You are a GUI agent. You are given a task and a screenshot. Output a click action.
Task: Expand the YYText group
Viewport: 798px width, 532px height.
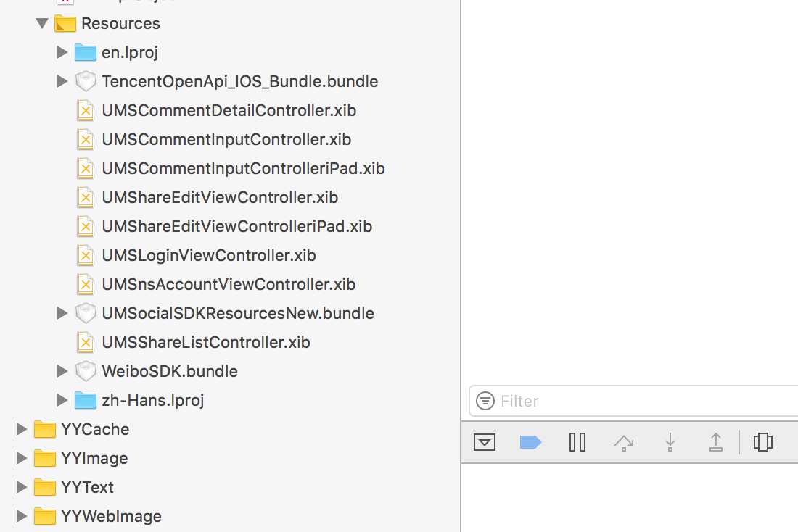point(21,487)
